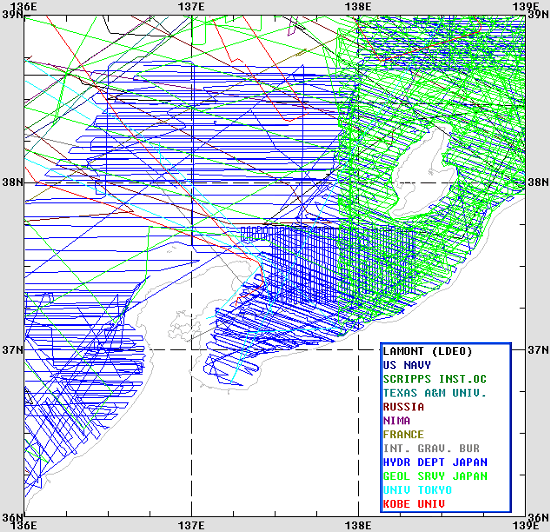This screenshot has width=550, height=532.
Task: Select the NIMA legend entry
Action: 397,421
